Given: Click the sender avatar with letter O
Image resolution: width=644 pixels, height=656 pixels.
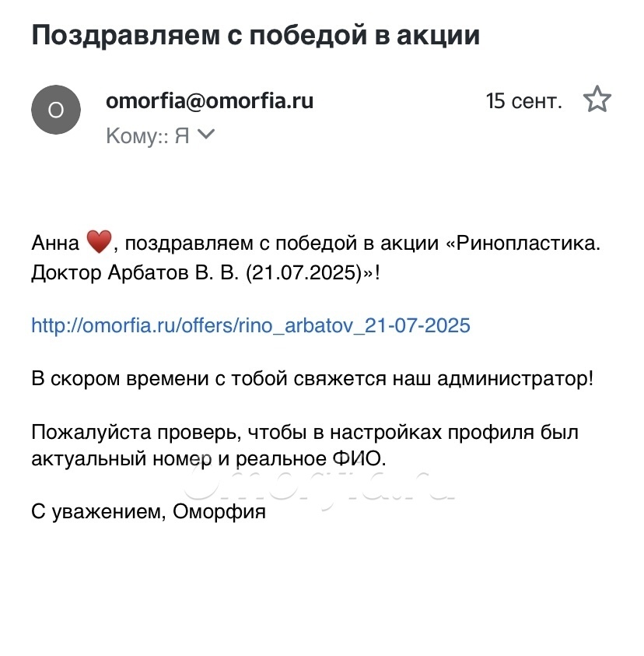Looking at the screenshot, I should (55, 110).
